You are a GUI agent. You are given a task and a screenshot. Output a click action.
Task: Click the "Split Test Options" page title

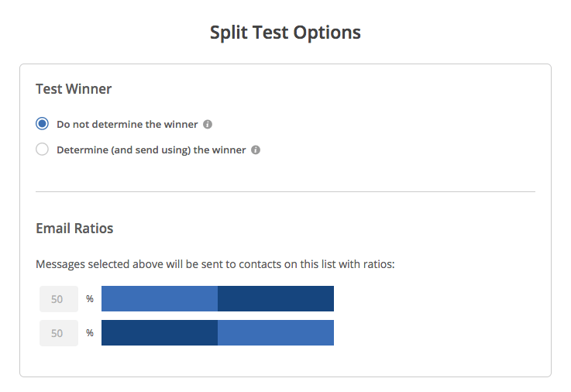coord(285,33)
